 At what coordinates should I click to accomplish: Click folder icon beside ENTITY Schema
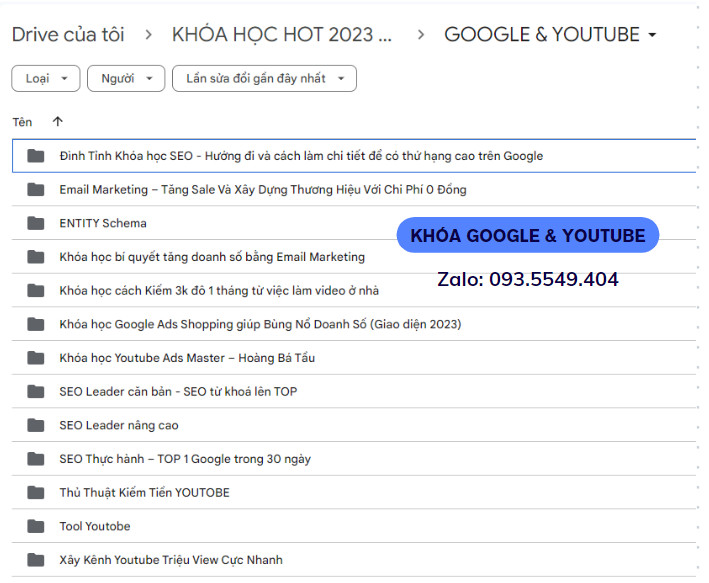point(37,223)
